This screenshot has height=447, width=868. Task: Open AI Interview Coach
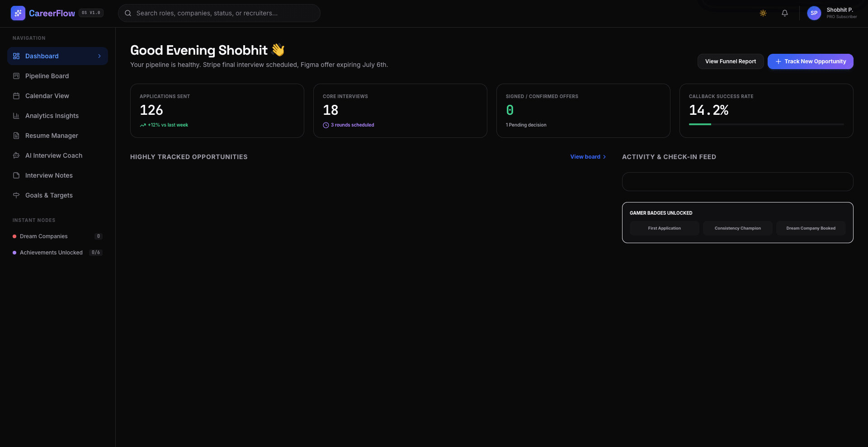(57, 155)
